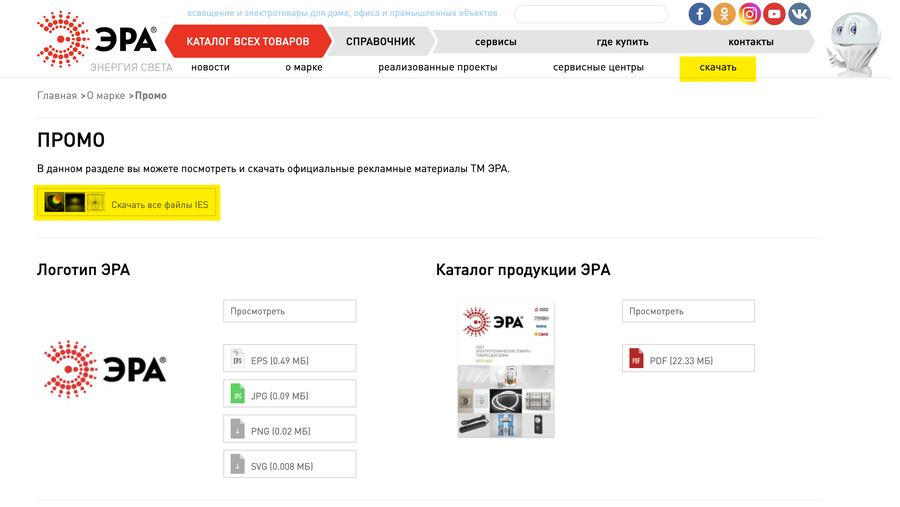Click the ПРОМО page heading
The width and height of the screenshot is (900, 507).
(x=71, y=140)
